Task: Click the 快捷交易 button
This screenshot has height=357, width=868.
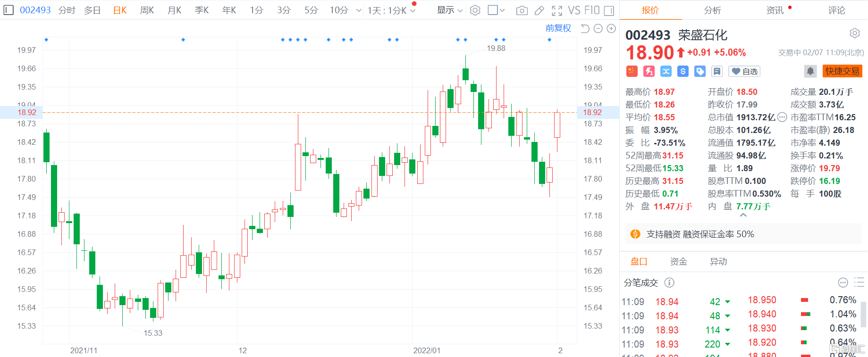Action: 842,71
